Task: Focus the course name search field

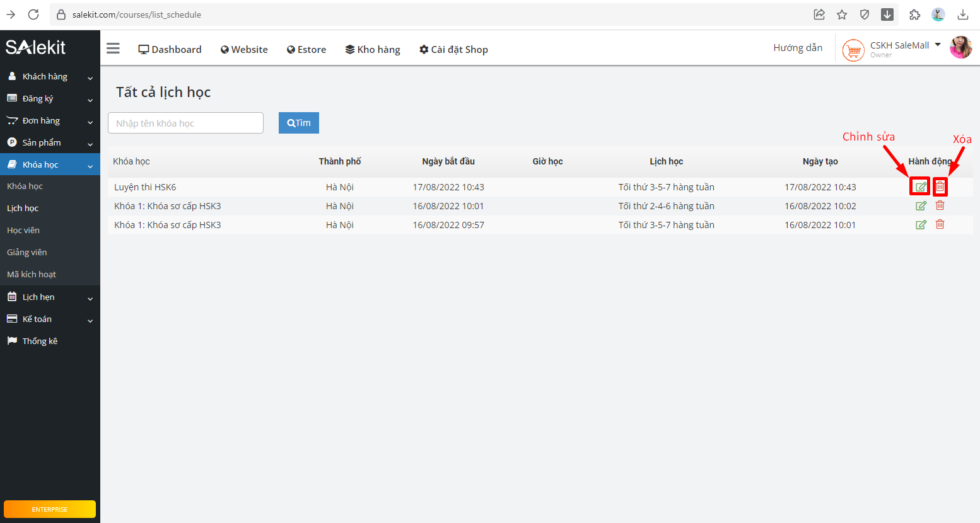Action: (x=185, y=123)
